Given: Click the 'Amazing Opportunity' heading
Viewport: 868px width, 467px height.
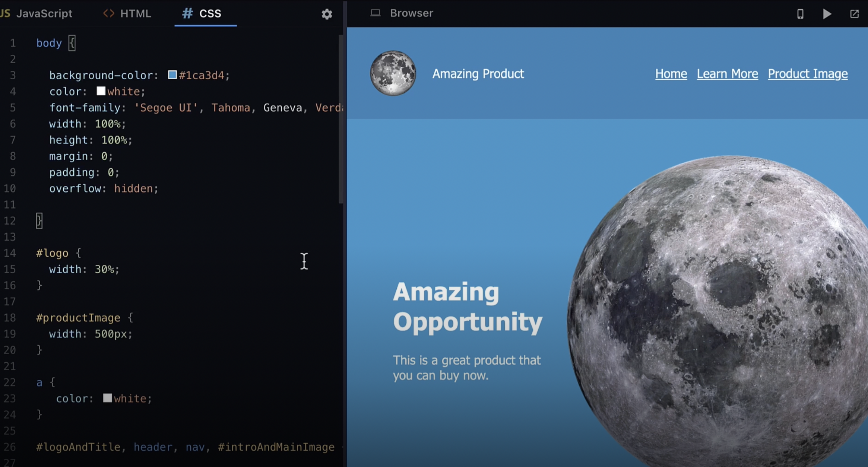Looking at the screenshot, I should coord(468,306).
